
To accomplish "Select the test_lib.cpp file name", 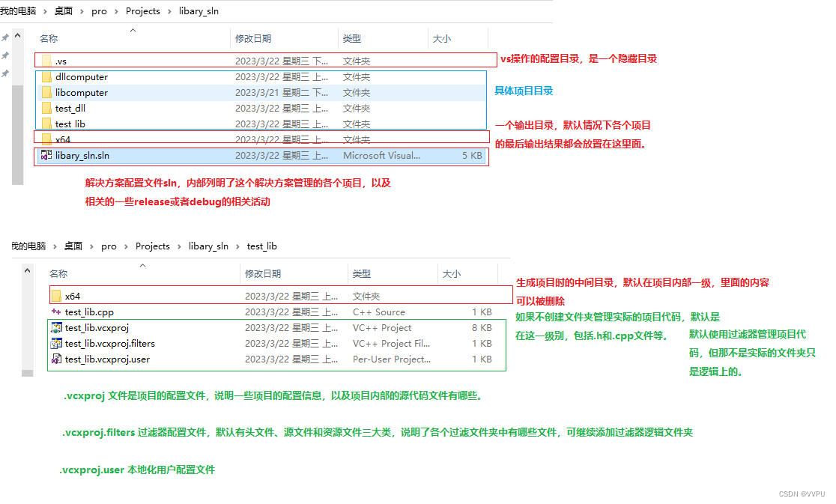I will click(x=89, y=312).
